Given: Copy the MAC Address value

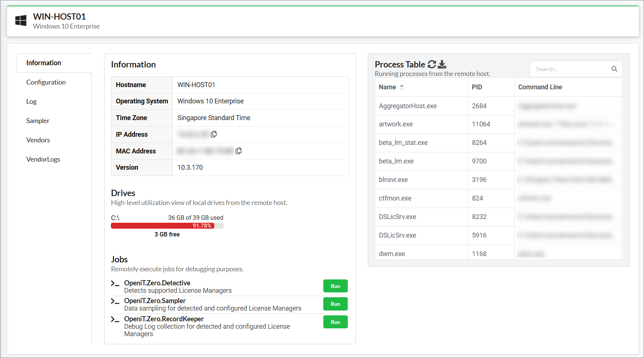Looking at the screenshot, I should pos(238,151).
